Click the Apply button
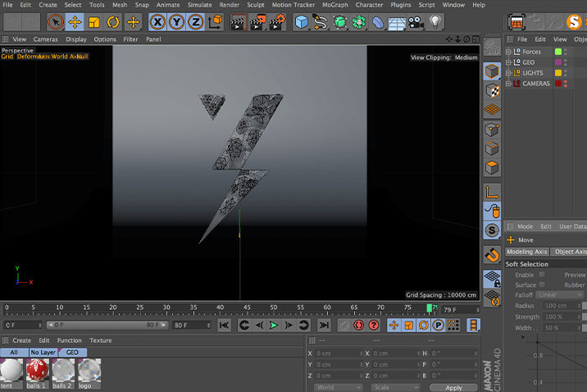This screenshot has width=587, height=392. [x=453, y=388]
